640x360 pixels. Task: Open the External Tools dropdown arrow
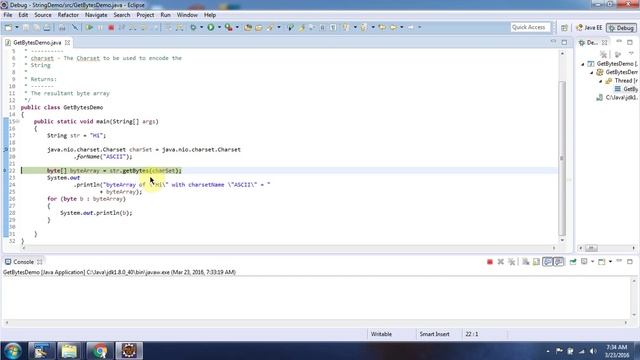pos(237,27)
